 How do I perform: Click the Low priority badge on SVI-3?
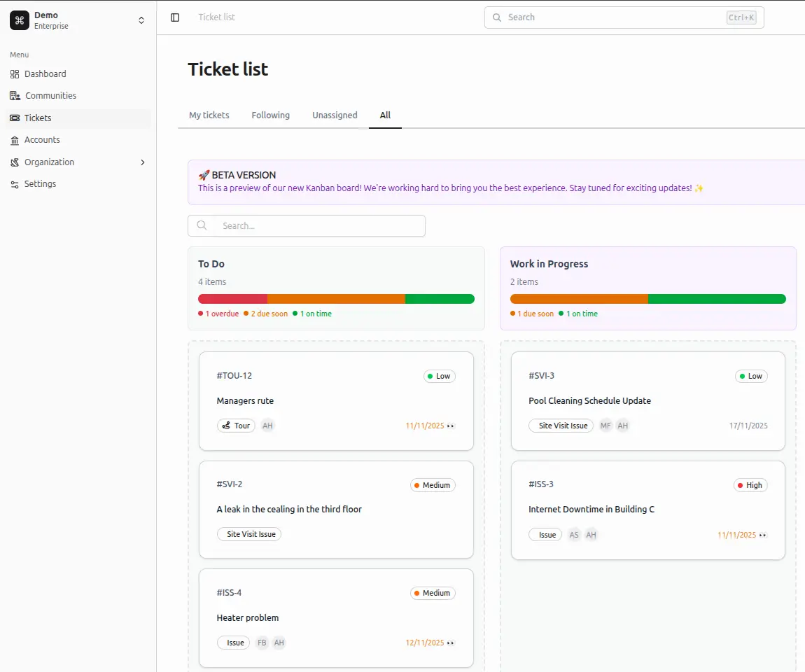(x=750, y=376)
